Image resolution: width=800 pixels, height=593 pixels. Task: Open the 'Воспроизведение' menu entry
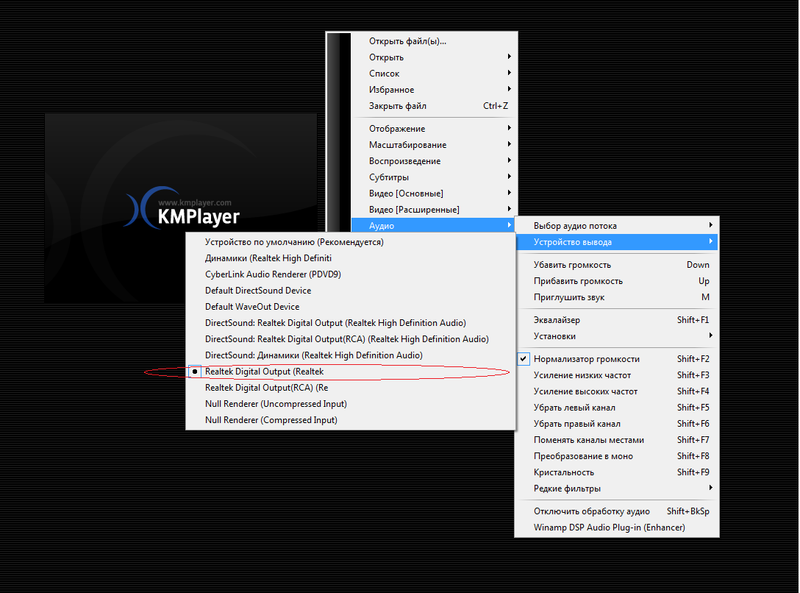tap(434, 161)
